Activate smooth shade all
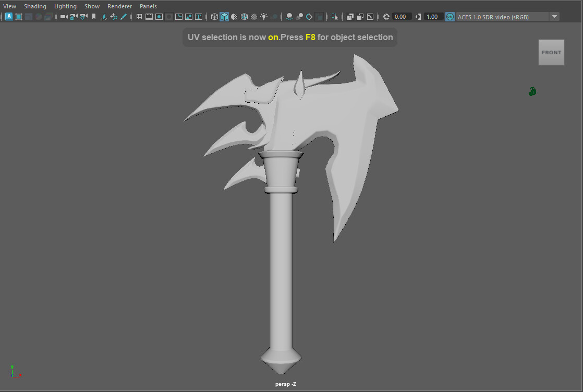The width and height of the screenshot is (583, 392). click(224, 16)
